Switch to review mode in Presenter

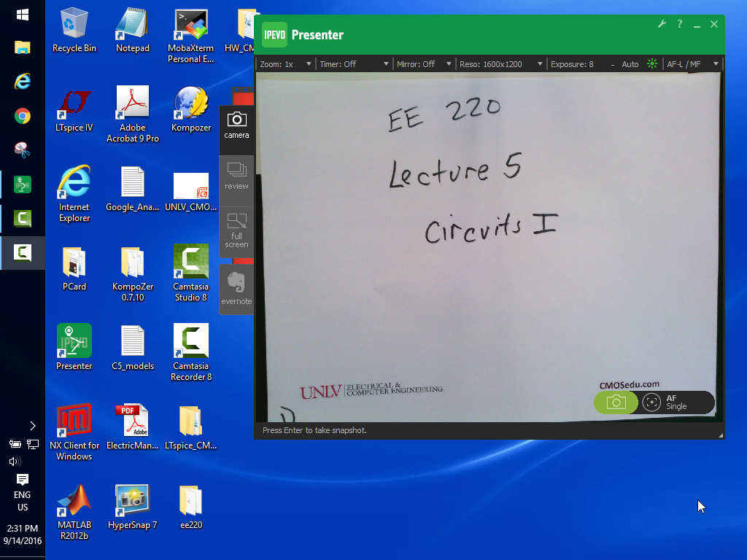point(236,176)
